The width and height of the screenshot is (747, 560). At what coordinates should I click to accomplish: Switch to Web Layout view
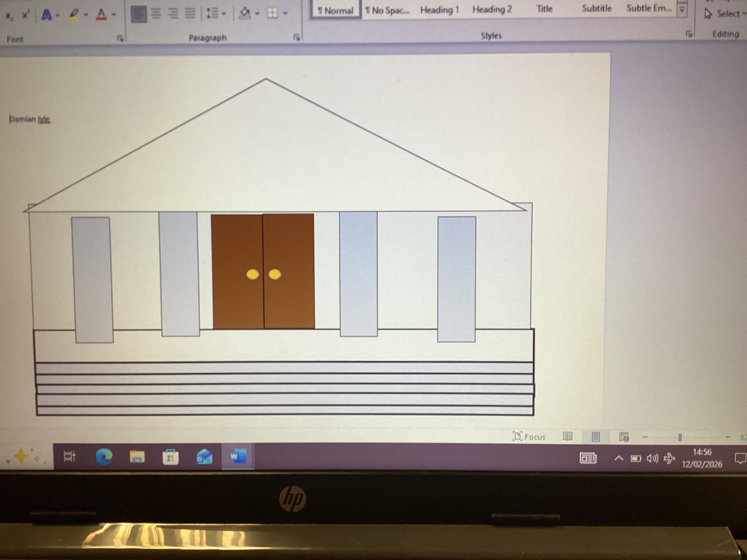click(x=624, y=437)
